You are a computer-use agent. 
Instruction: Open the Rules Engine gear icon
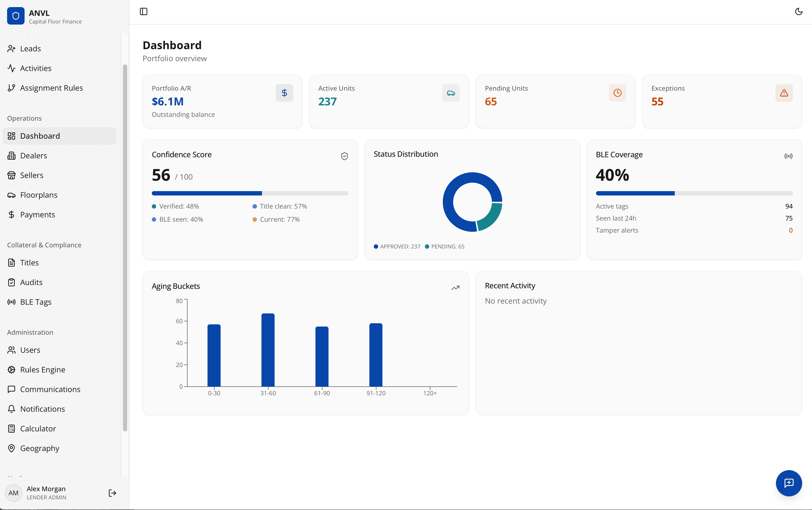coord(12,370)
